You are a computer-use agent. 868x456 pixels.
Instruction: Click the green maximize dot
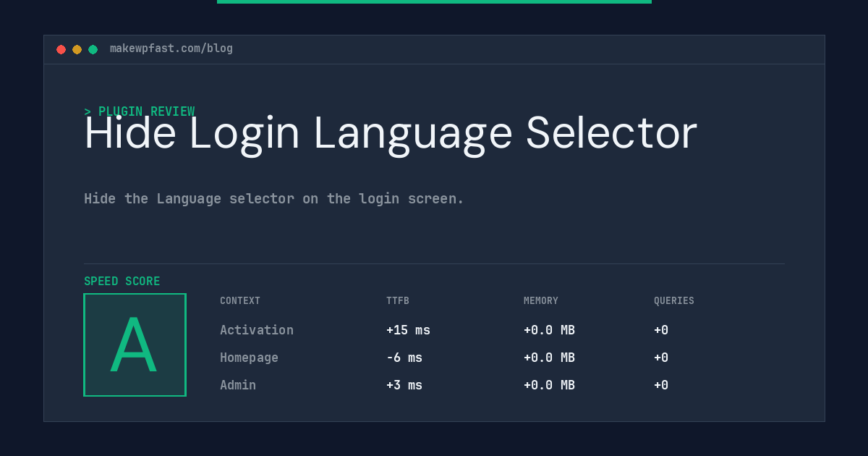point(93,49)
